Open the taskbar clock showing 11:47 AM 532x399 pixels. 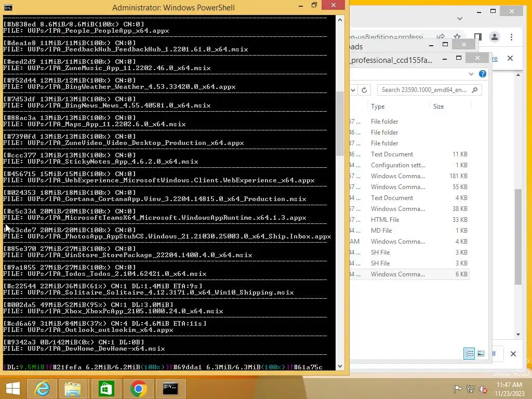pyautogui.click(x=509, y=389)
